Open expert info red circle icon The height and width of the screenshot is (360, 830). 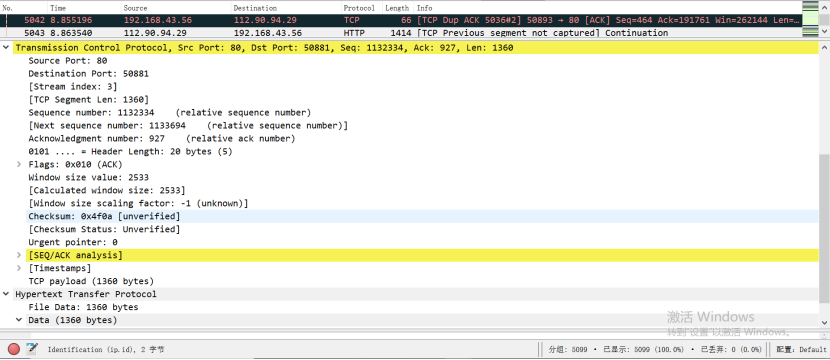click(x=14, y=349)
